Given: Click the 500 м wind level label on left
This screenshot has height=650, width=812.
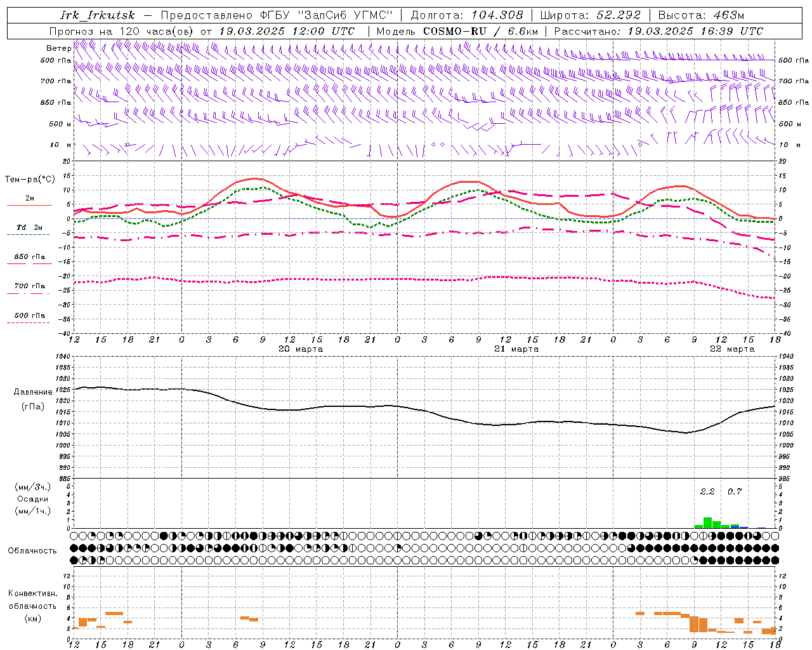Looking at the screenshot, I should 60,124.
